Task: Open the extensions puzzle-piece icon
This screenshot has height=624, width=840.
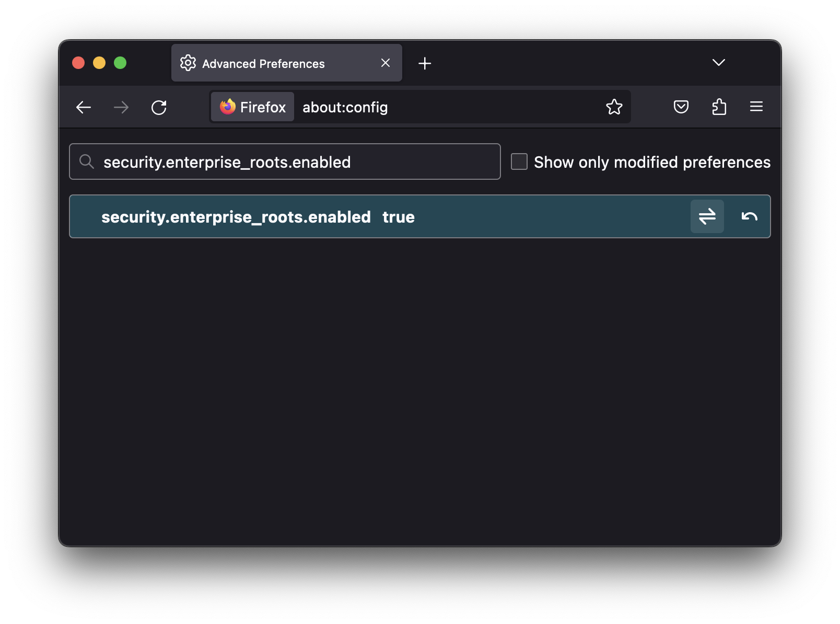Action: click(x=719, y=107)
